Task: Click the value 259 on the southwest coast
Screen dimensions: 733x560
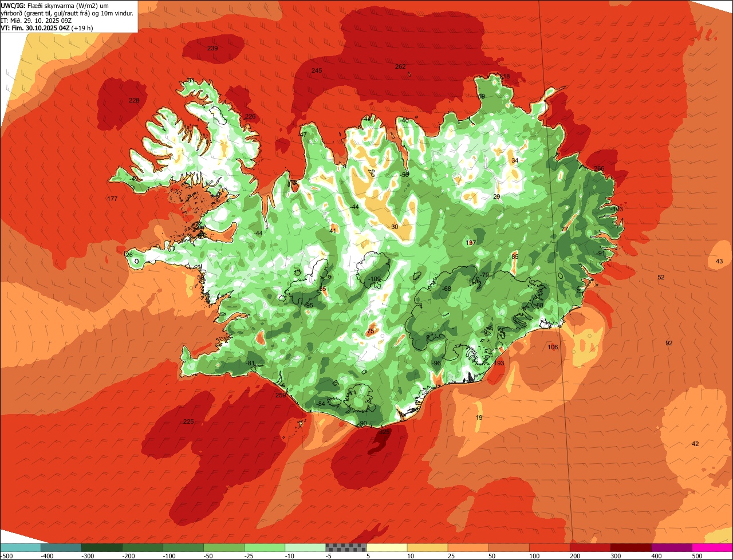Action: pyautogui.click(x=281, y=395)
